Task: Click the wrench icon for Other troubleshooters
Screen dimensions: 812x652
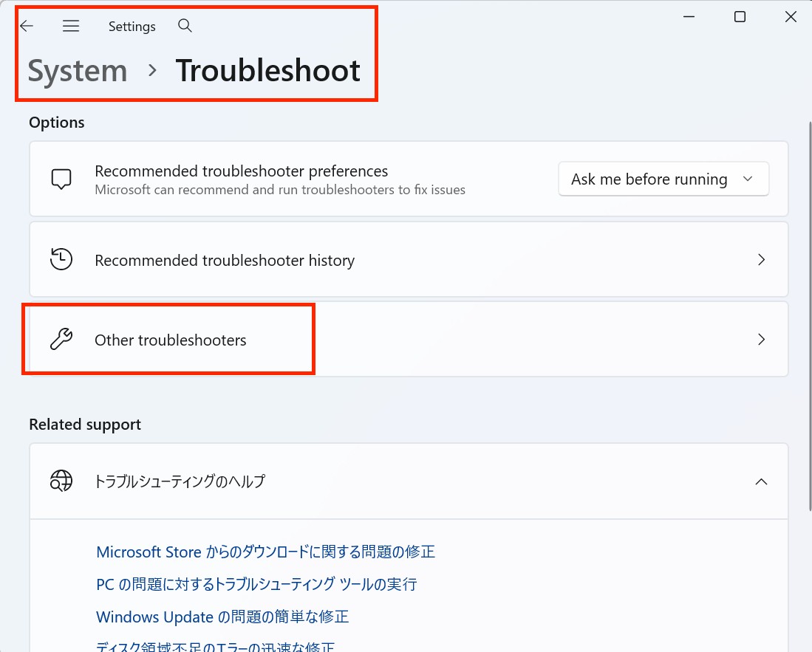Action: (x=61, y=340)
